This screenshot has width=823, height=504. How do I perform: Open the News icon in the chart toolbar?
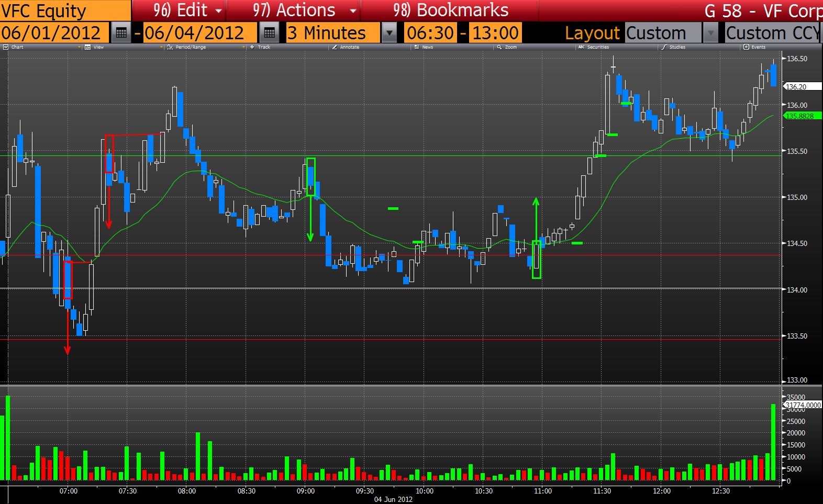[417, 47]
